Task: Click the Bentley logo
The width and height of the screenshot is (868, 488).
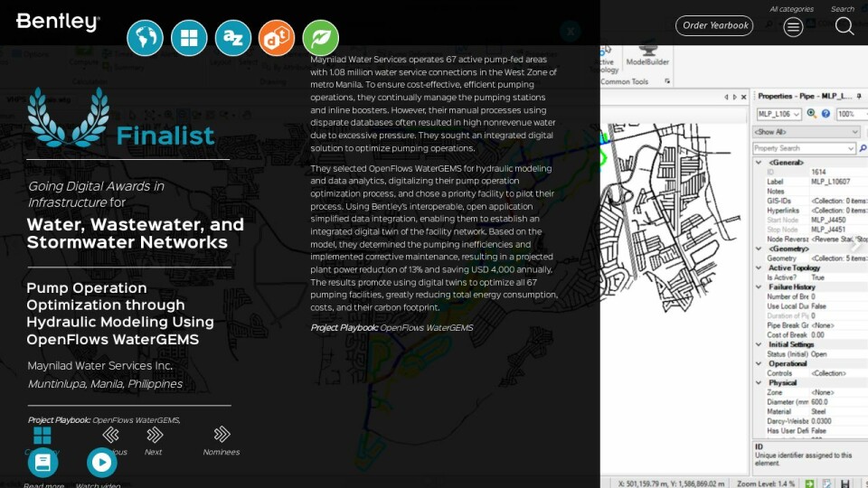Action: (x=58, y=22)
